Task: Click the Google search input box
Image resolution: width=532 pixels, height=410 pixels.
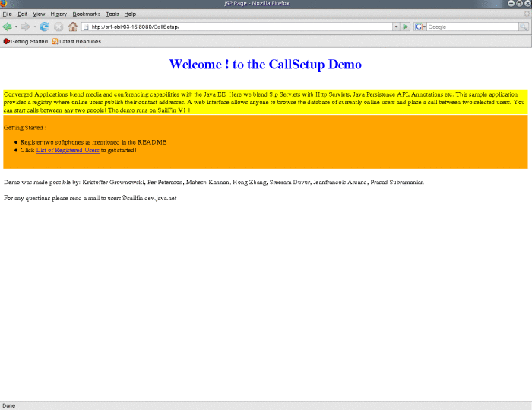Action: 473,27
